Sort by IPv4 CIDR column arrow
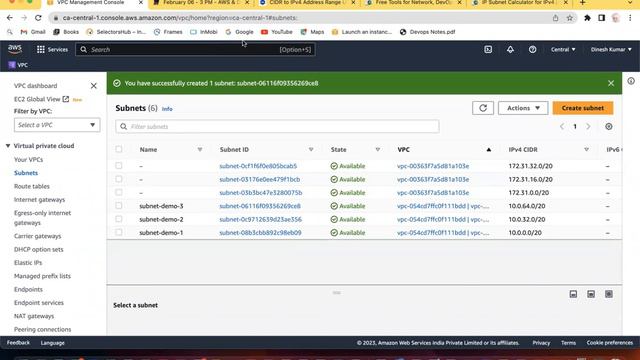This screenshot has height=360, width=640. click(586, 150)
